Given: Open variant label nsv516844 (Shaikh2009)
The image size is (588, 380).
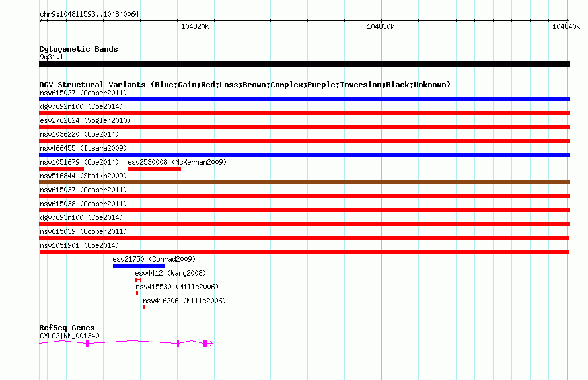Looking at the screenshot, I should click(83, 176).
